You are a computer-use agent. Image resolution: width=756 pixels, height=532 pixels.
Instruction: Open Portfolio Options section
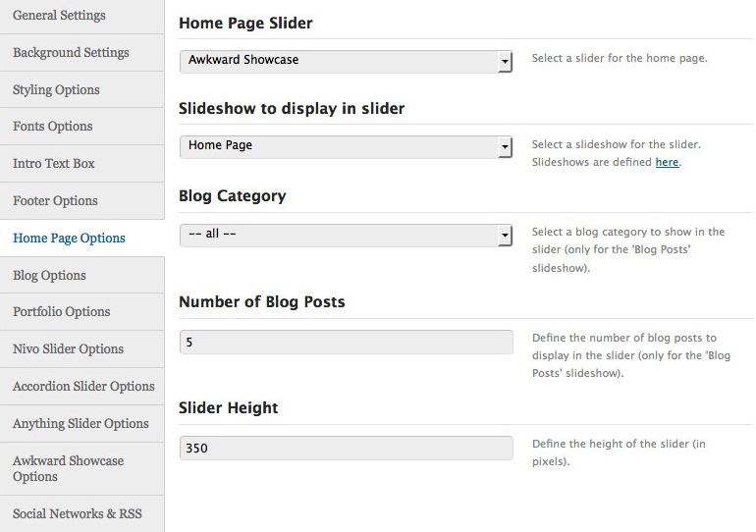click(x=81, y=312)
